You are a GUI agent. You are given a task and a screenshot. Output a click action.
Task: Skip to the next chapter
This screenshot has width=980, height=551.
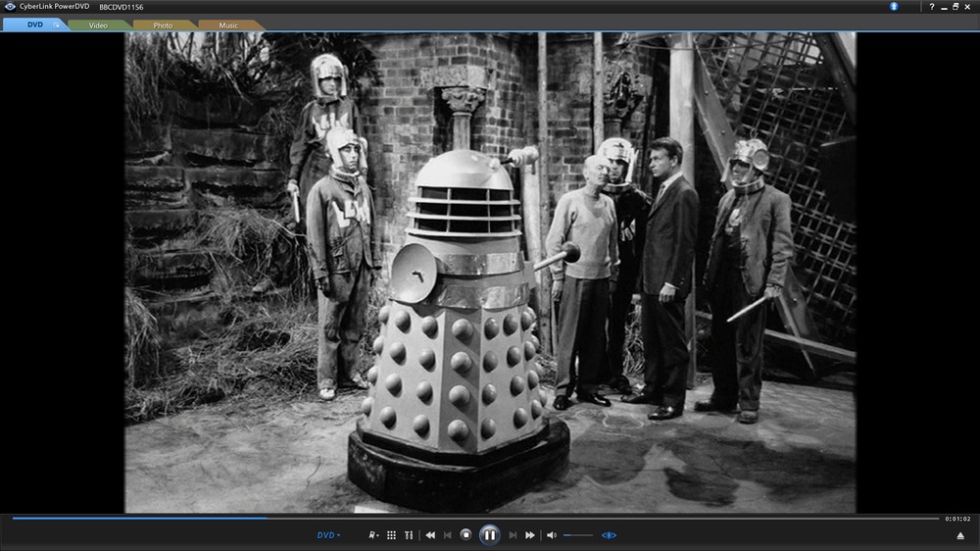(x=513, y=535)
